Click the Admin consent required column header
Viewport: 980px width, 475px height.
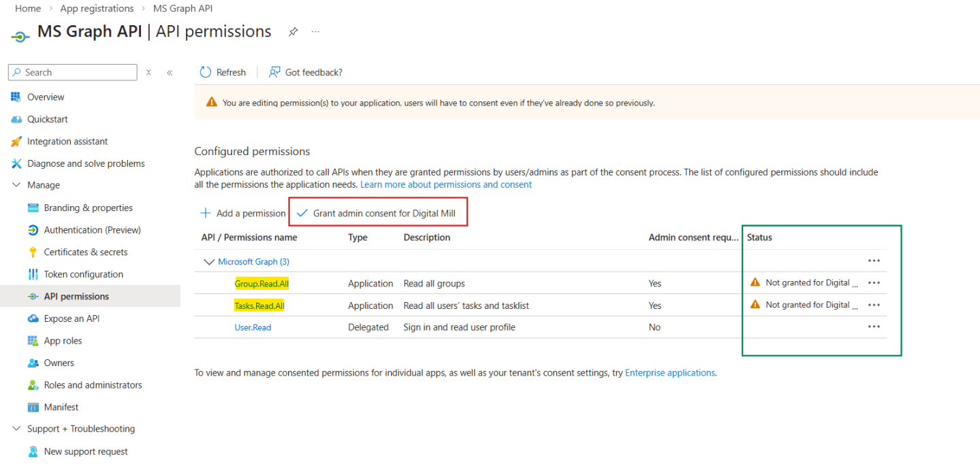[x=693, y=237]
